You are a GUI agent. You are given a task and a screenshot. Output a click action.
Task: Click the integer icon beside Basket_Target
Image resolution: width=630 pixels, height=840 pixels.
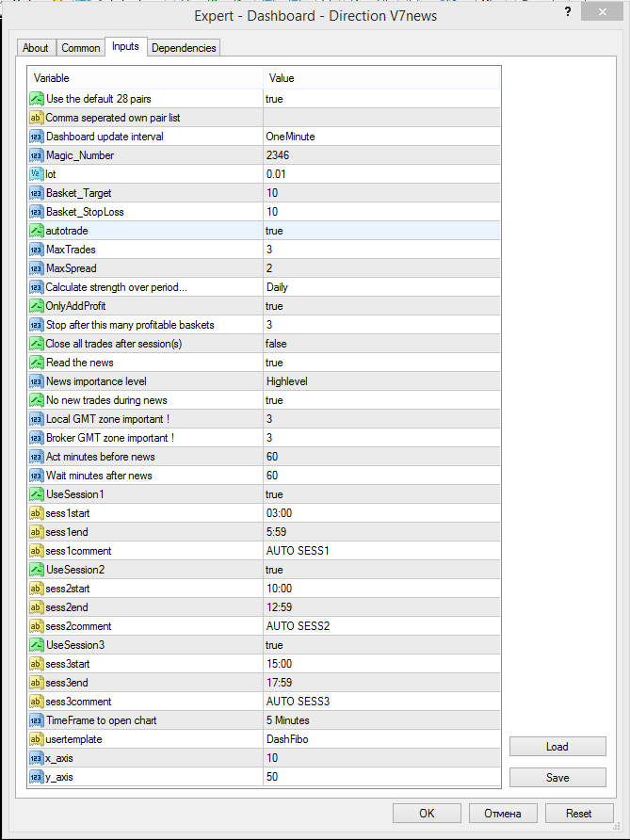click(x=37, y=193)
